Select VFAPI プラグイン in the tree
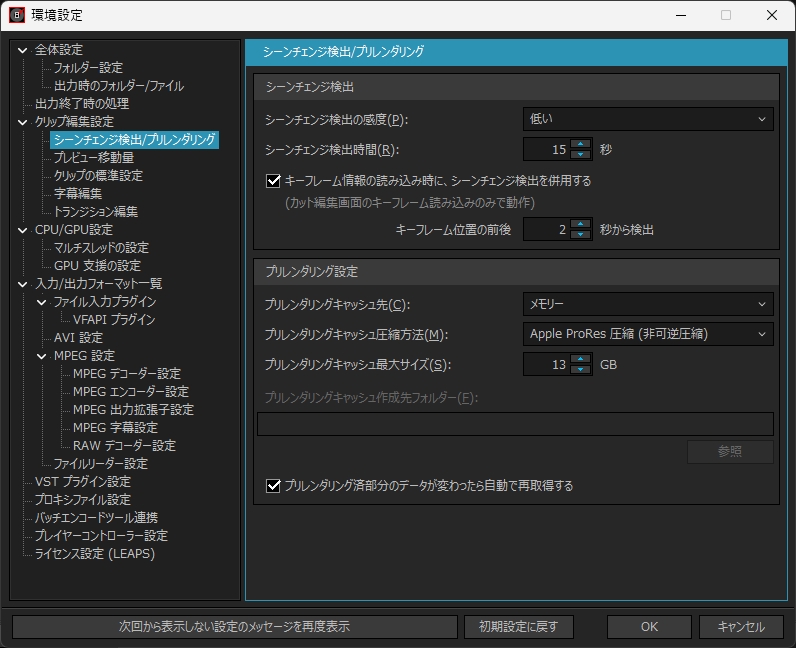Screen dimensions: 796x648 (x=114, y=320)
